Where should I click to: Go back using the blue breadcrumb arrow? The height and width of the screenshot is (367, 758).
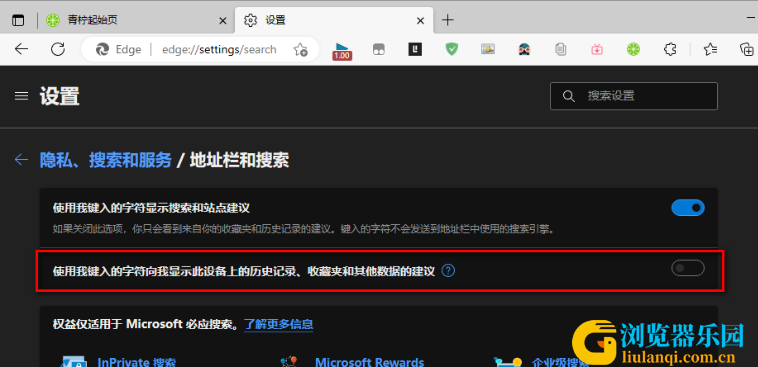tap(21, 160)
